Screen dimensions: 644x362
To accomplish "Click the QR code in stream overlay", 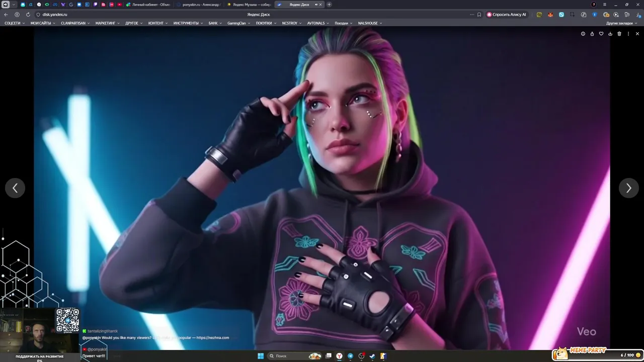I will (x=67, y=321).
